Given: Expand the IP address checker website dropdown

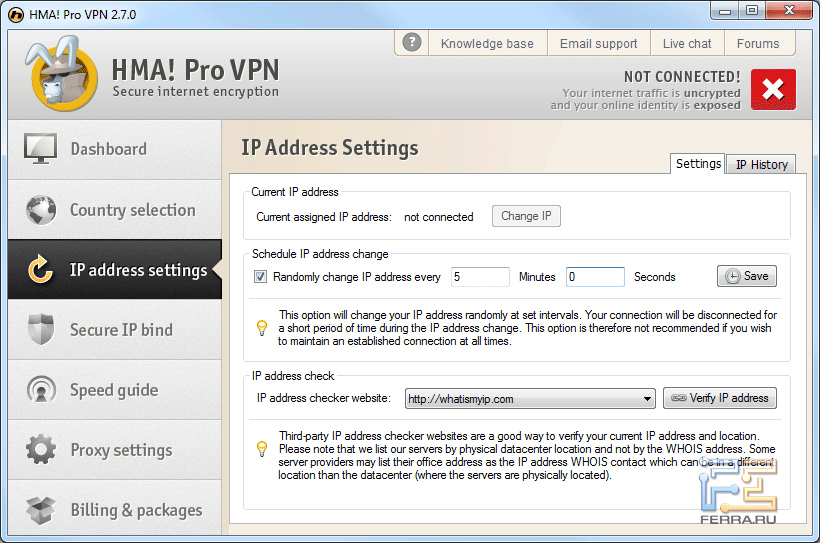Looking at the screenshot, I should coord(648,399).
